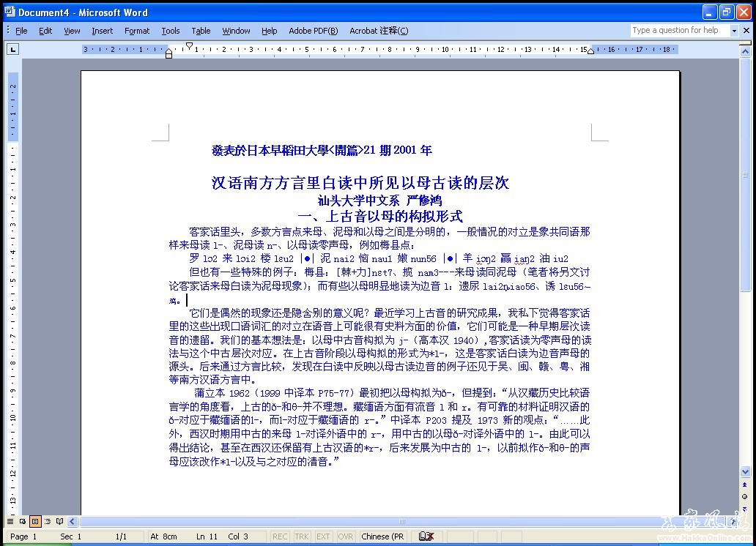Click the Word document icon in title bar
The width and height of the screenshot is (756, 546).
(x=10, y=12)
